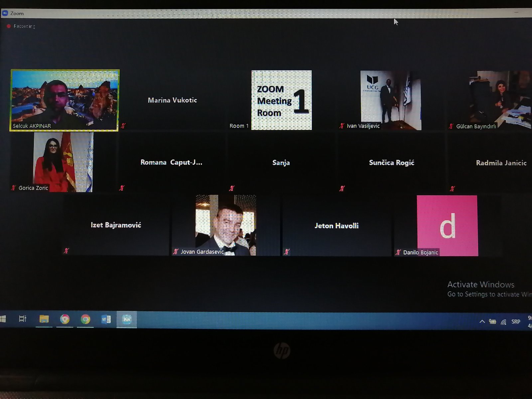
Task: Click Radmila Janicic's muted microphone icon
Action: coord(452,189)
